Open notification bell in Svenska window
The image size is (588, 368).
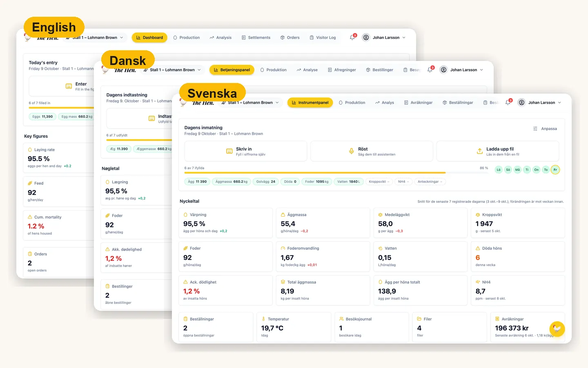pyautogui.click(x=508, y=103)
